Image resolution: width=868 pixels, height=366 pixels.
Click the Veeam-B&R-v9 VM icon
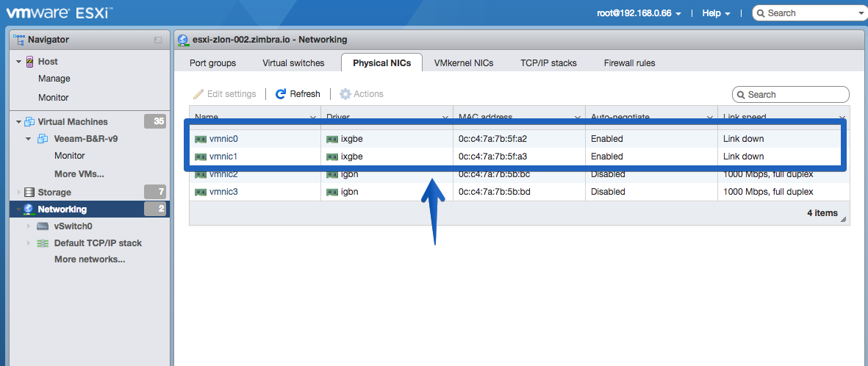click(43, 139)
